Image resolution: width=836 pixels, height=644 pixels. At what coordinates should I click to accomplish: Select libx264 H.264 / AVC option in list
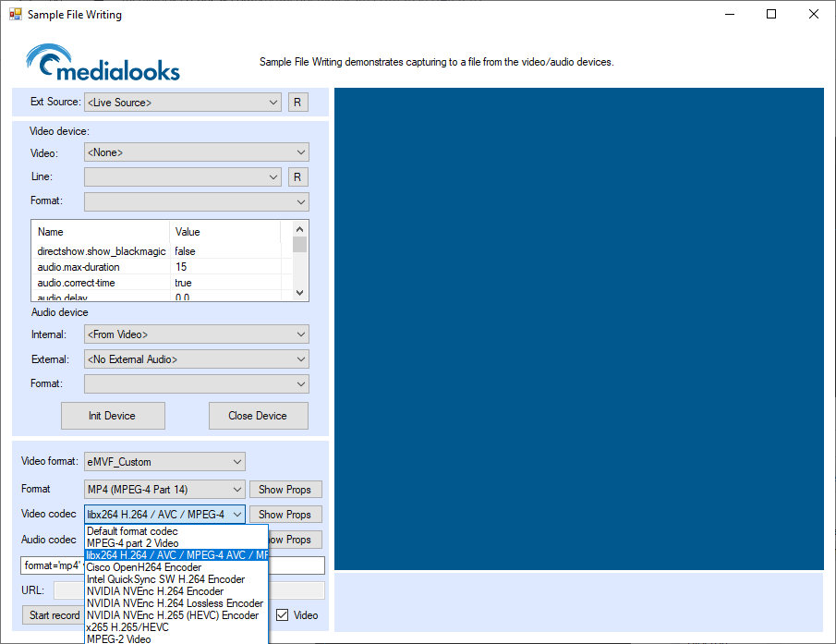(176, 555)
